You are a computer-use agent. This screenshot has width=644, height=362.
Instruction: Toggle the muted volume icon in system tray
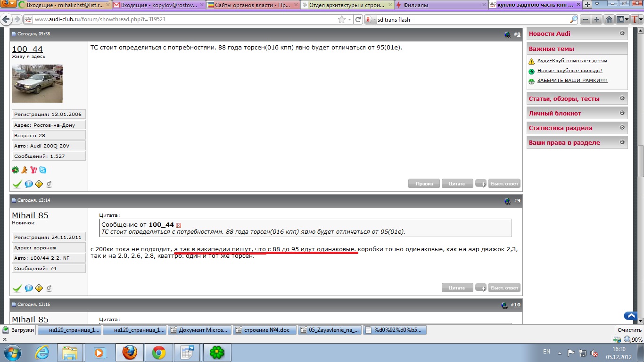click(x=594, y=353)
